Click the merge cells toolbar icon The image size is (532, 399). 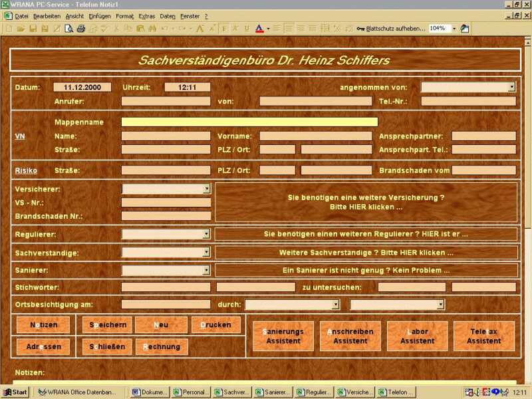pyautogui.click(x=325, y=29)
